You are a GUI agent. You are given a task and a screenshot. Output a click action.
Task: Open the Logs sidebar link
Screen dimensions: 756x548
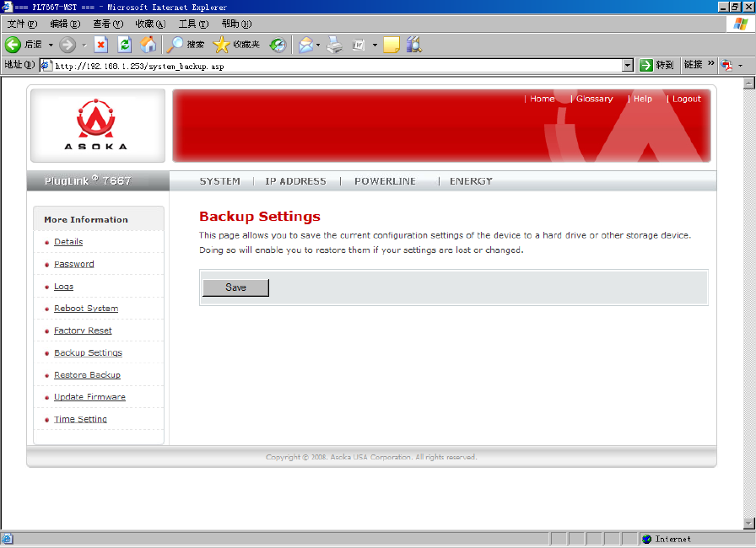[63, 287]
